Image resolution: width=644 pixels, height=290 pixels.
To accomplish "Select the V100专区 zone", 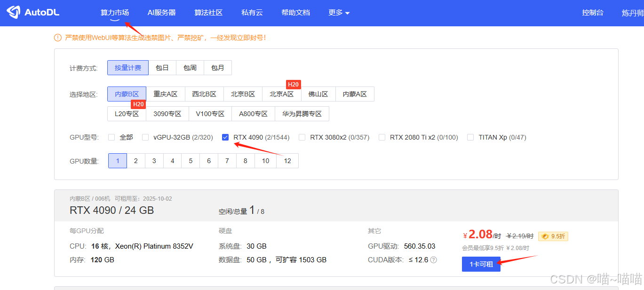I will tap(210, 114).
